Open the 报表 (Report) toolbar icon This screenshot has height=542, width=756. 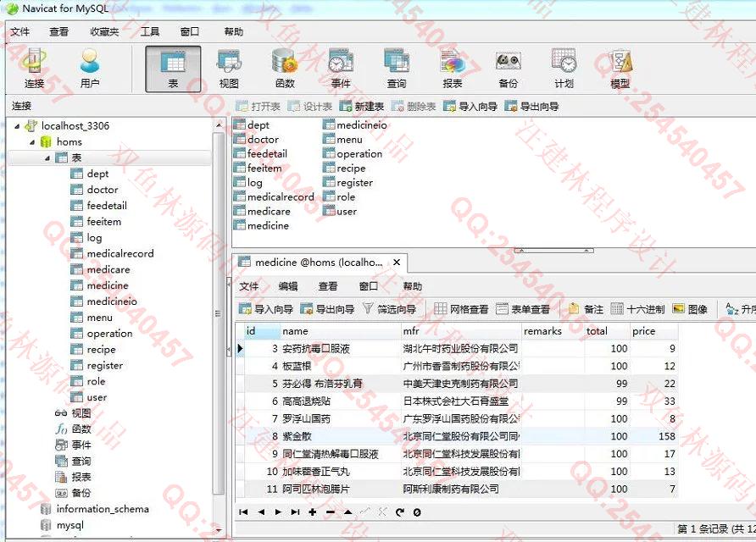[453, 69]
